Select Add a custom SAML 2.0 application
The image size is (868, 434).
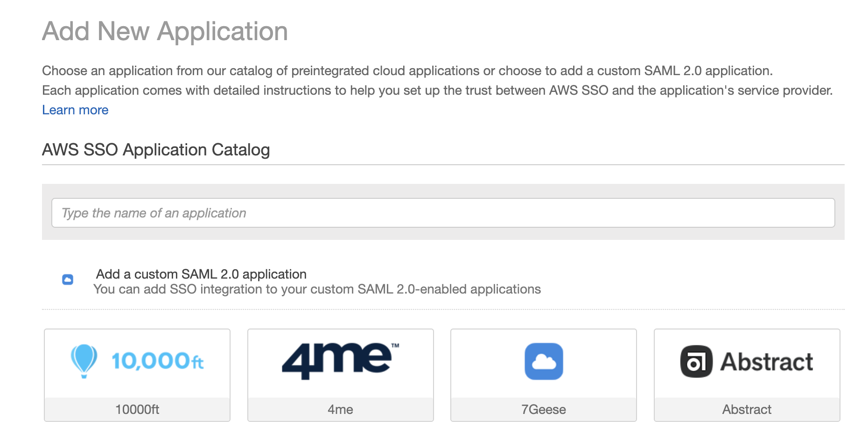pyautogui.click(x=201, y=274)
